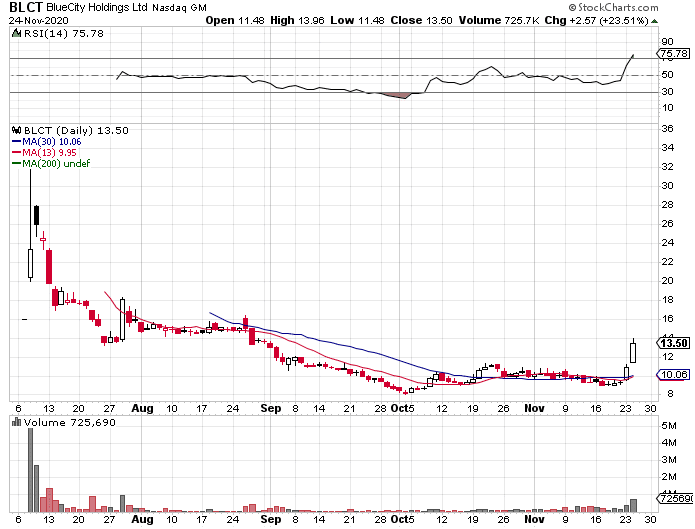The width and height of the screenshot is (695, 529).
Task: Click the 90 label on the RSI axis
Action: point(667,42)
